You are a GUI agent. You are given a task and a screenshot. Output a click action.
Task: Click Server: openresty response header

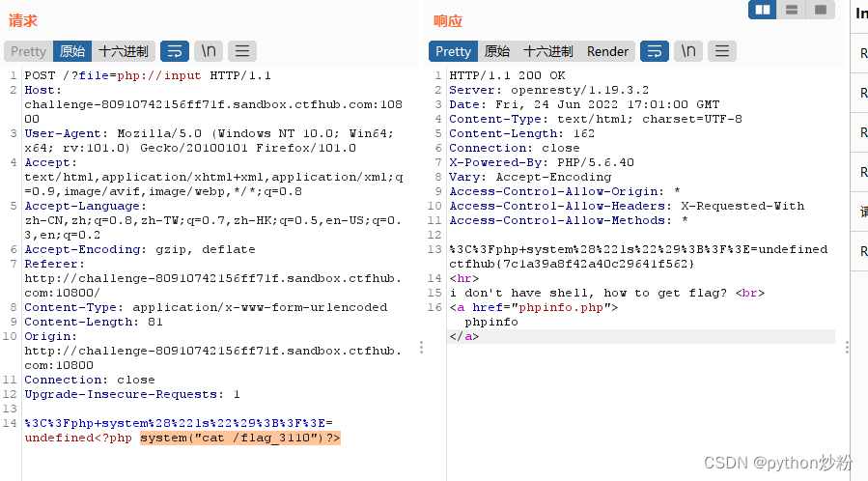click(548, 90)
